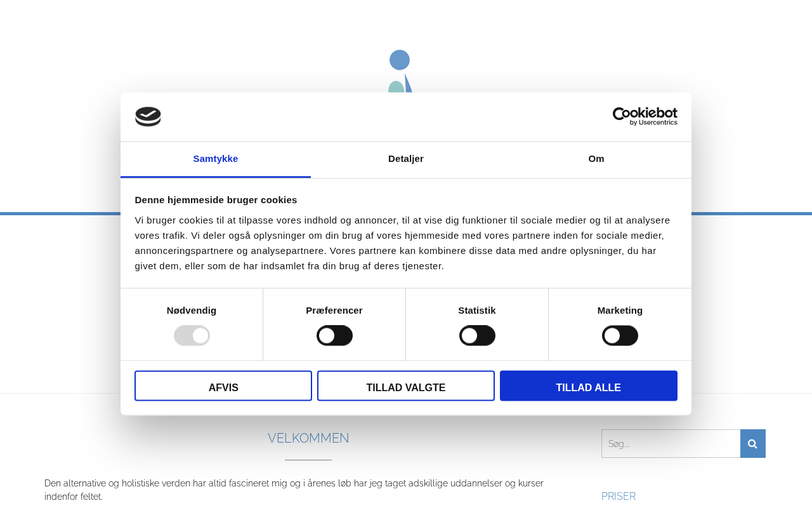The image size is (812, 508).
Task: Open the Om tab
Action: pos(596,159)
